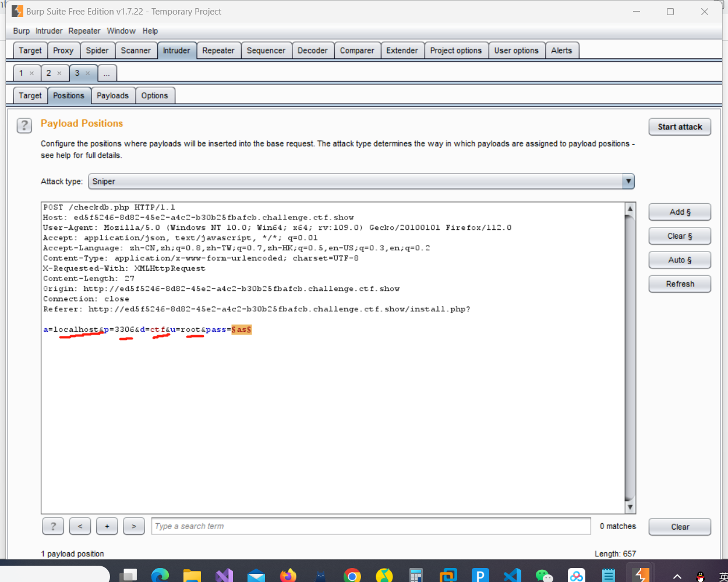Add a new Intruder tab with '...'
The width and height of the screenshot is (728, 582).
tap(107, 73)
